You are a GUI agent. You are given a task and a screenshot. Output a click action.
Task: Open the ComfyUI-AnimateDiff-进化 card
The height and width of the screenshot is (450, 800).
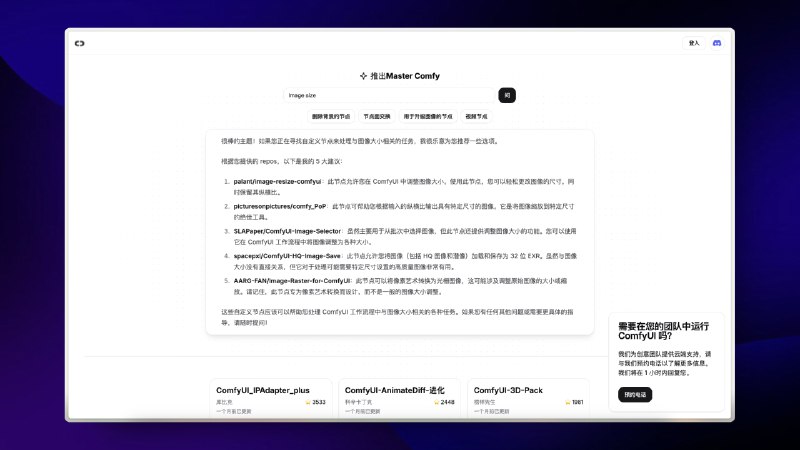coord(399,398)
